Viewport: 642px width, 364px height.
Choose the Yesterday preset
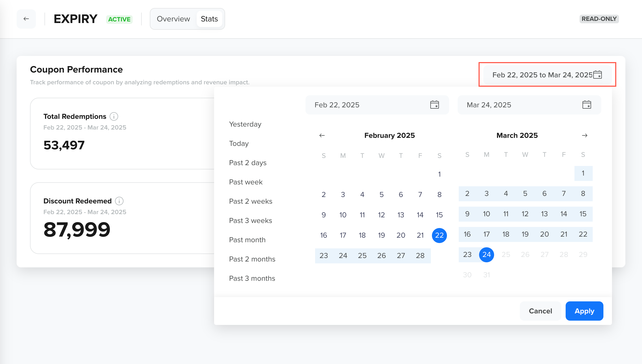pyautogui.click(x=245, y=124)
